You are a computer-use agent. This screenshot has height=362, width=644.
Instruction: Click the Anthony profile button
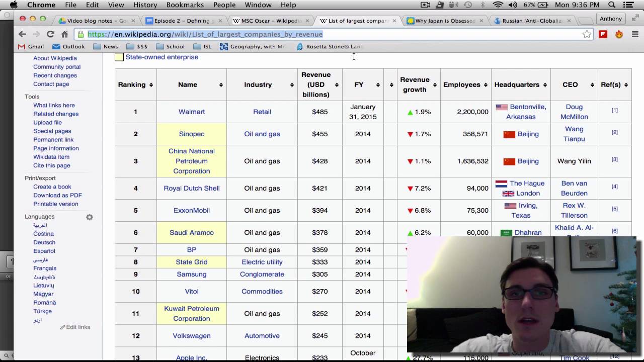(x=610, y=19)
